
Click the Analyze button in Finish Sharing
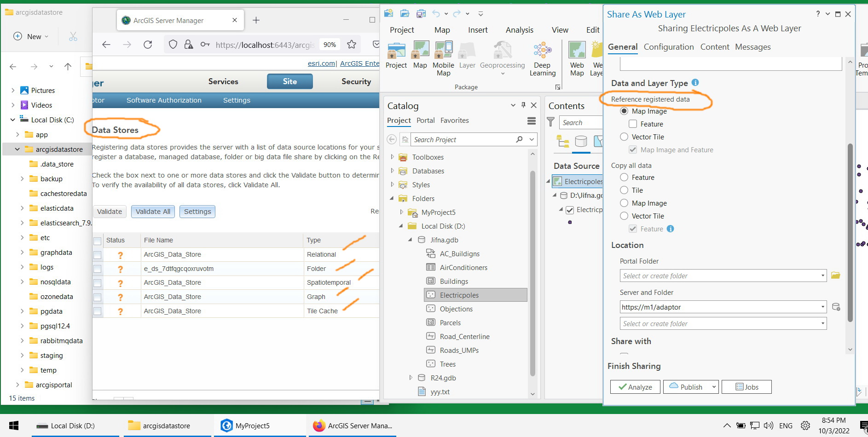pos(635,387)
